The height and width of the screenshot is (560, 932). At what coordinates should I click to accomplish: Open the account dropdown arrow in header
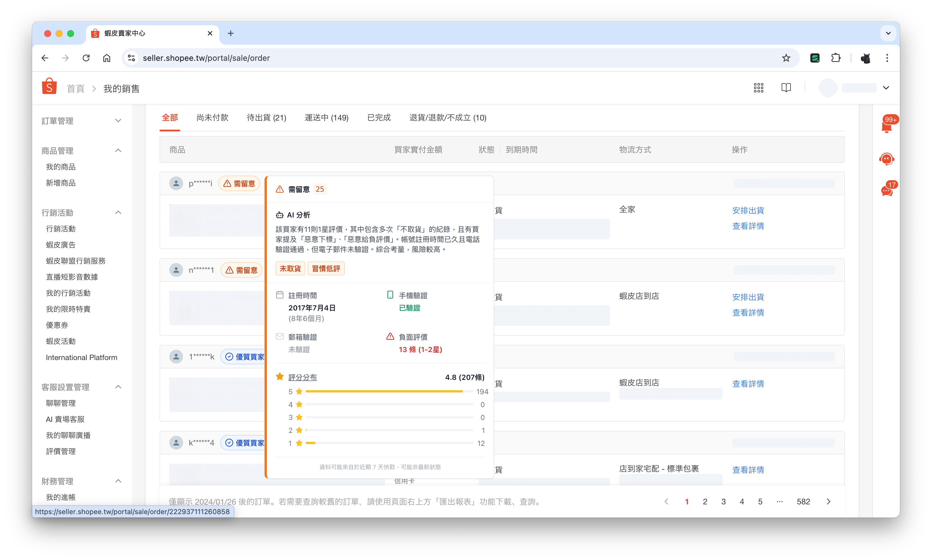(x=886, y=88)
